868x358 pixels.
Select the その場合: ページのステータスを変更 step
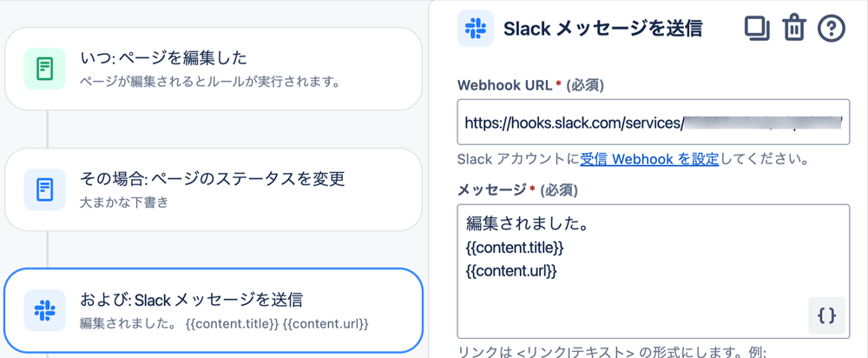(214, 189)
